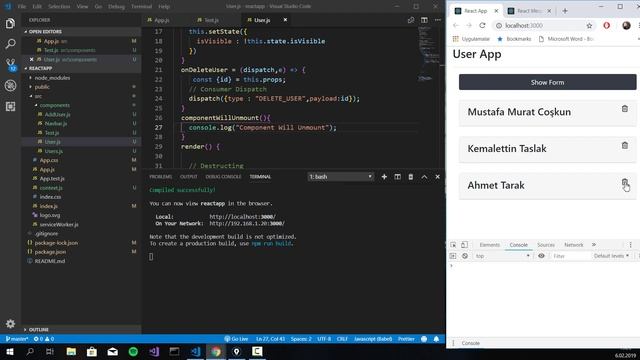Maximize terminal panel with up chevron
The image size is (640, 360).
(424, 177)
